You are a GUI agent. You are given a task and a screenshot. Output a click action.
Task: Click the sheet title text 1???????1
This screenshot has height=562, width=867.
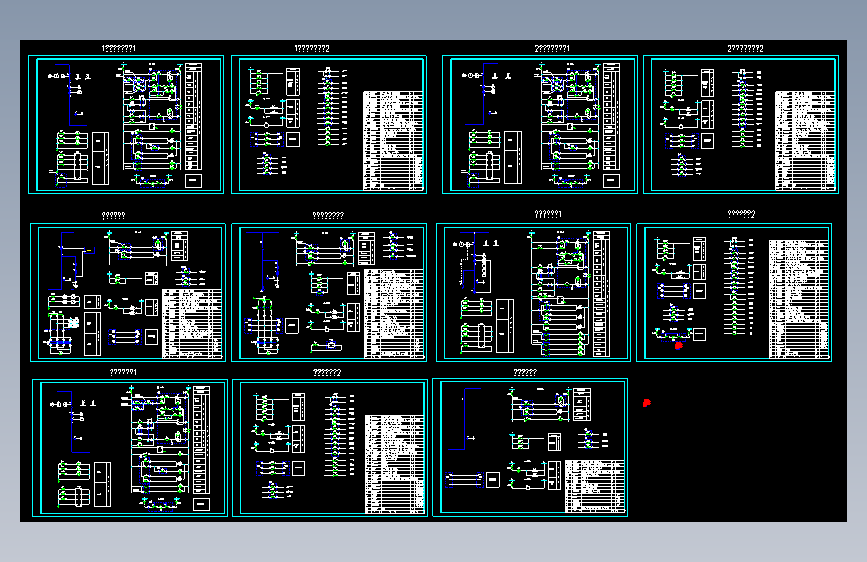pyautogui.click(x=118, y=48)
